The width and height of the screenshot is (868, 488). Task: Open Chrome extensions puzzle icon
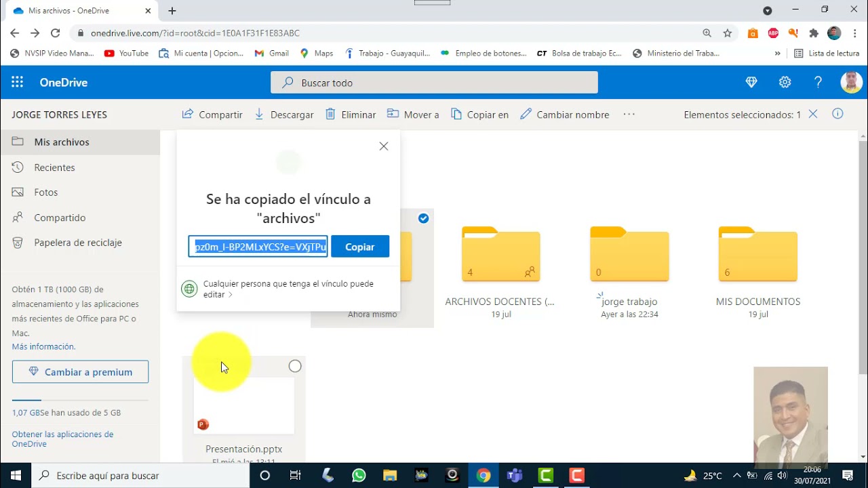(814, 33)
